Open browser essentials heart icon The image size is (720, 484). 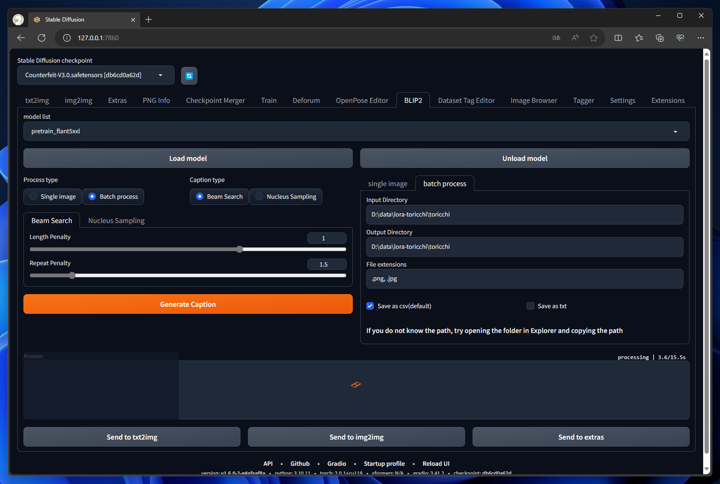(x=680, y=38)
